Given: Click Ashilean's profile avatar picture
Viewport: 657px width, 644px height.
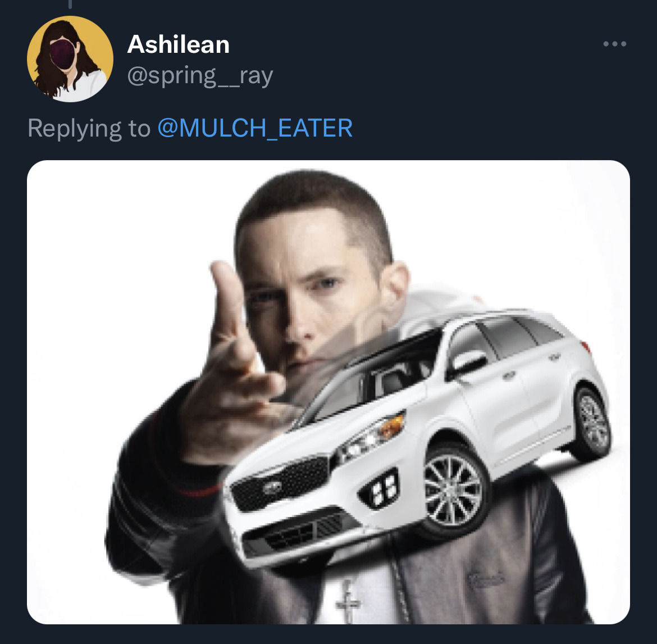Looking at the screenshot, I should (x=70, y=59).
